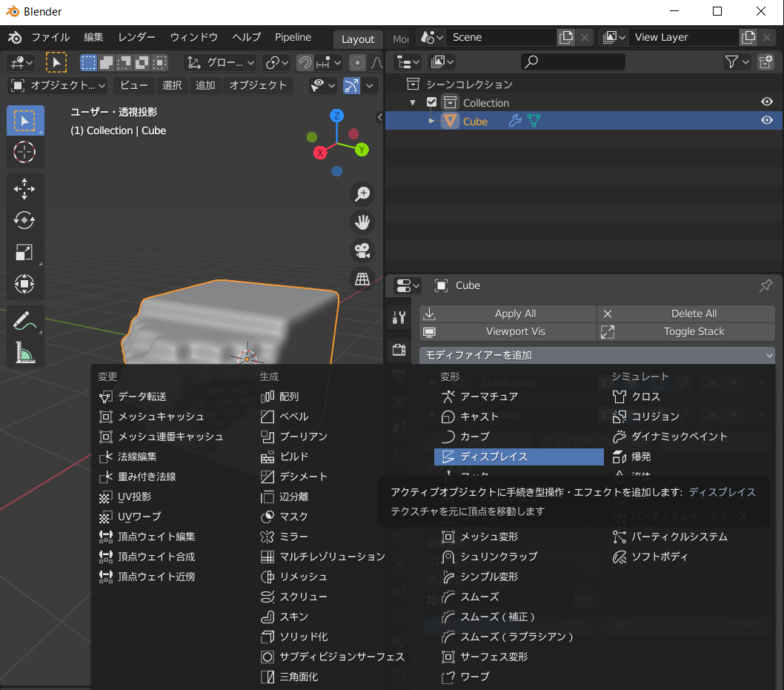Image resolution: width=784 pixels, height=690 pixels.
Task: Click the Apply All button
Action: coord(508,314)
